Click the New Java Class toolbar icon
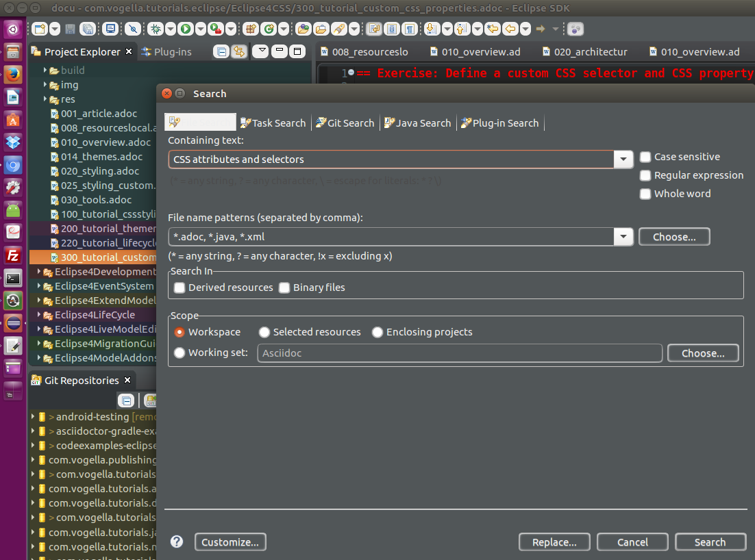Screen dimensions: 755x560 [269, 29]
